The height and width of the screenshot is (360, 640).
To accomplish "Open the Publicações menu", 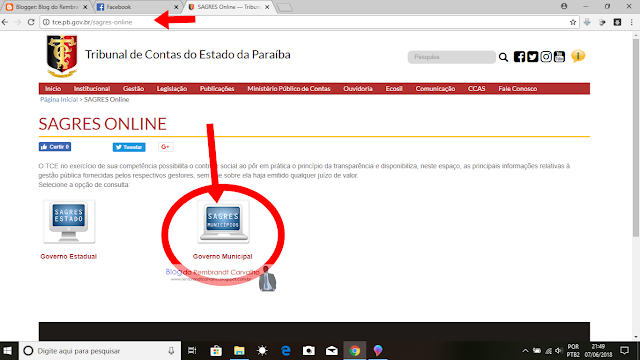I will coord(217,89).
